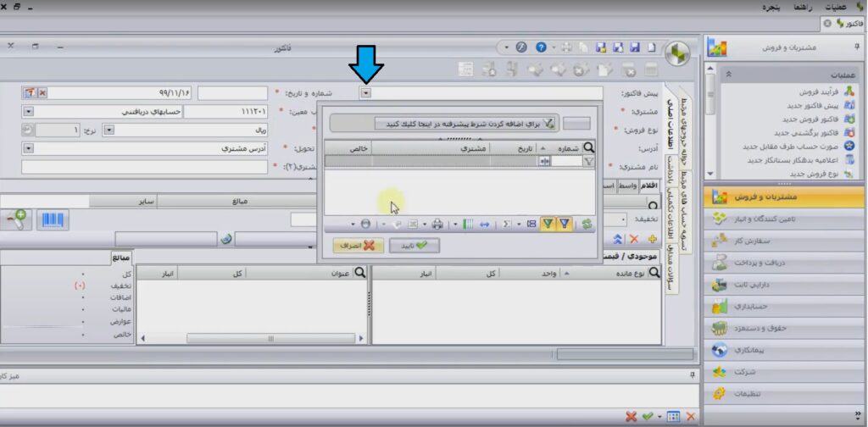Collapse the عملیات section chevron
The height and width of the screenshot is (427, 868).
point(729,74)
